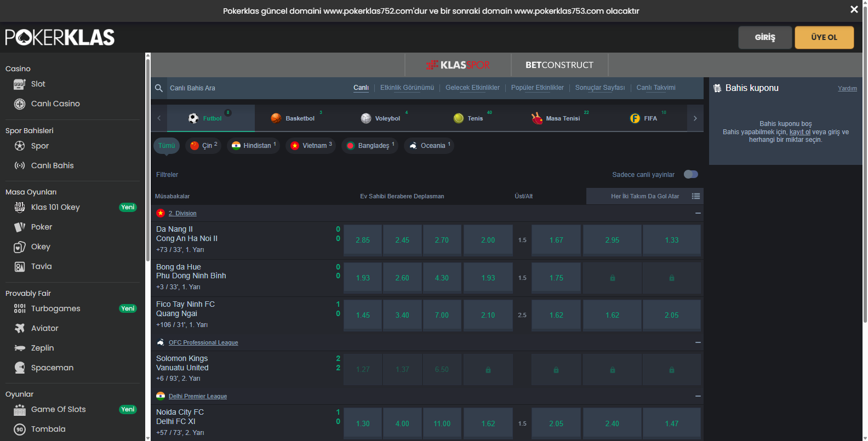Open the Poker cards icon
The width and height of the screenshot is (868, 441).
coord(20,227)
